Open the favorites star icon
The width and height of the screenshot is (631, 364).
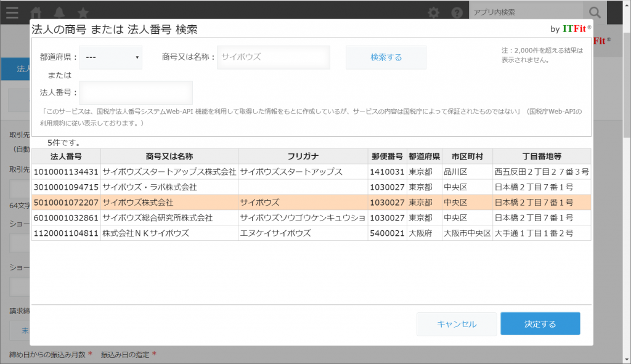click(x=83, y=12)
